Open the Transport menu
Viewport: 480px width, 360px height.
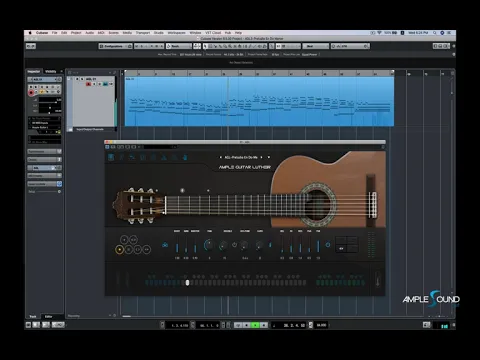143,33
